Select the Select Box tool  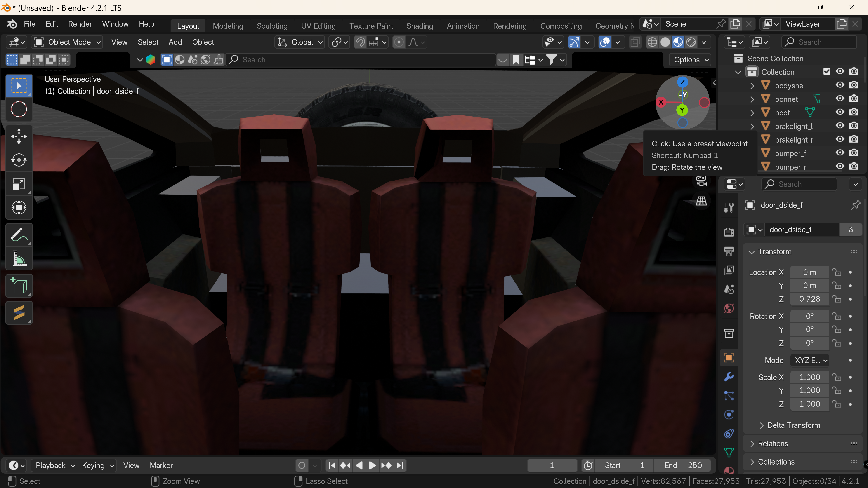pos(19,86)
